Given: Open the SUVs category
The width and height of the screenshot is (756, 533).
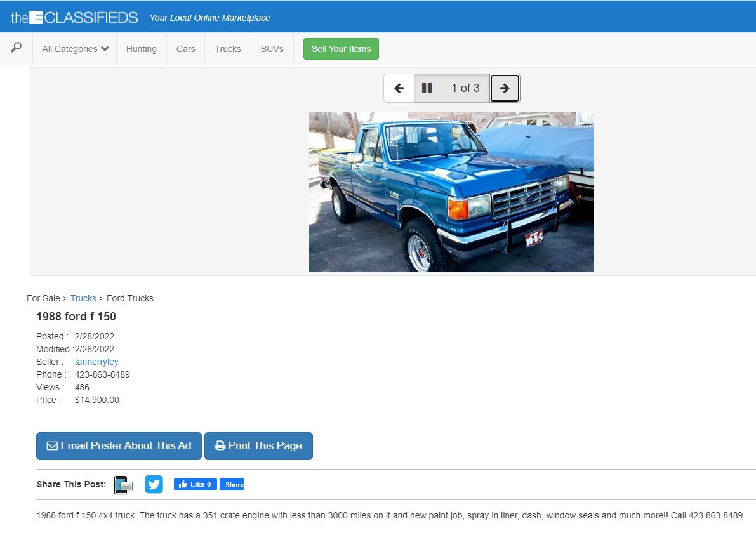Looking at the screenshot, I should (x=272, y=49).
